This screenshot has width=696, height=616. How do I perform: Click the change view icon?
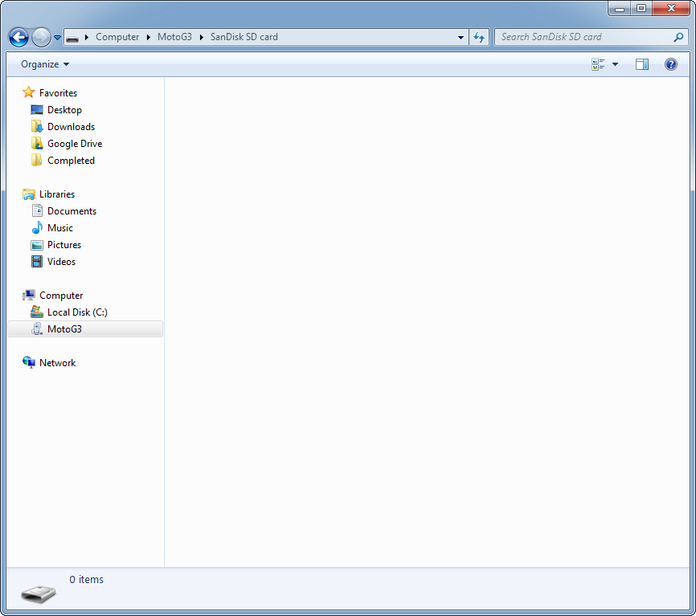(598, 64)
